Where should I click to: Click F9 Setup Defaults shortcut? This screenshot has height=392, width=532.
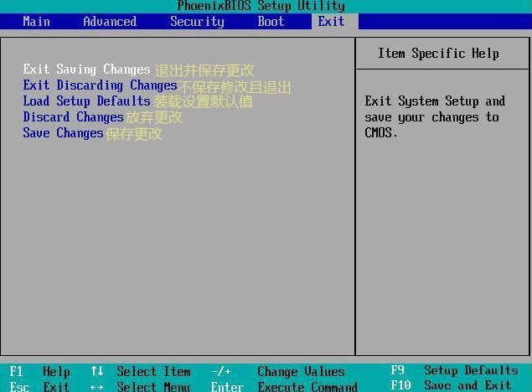point(454,370)
